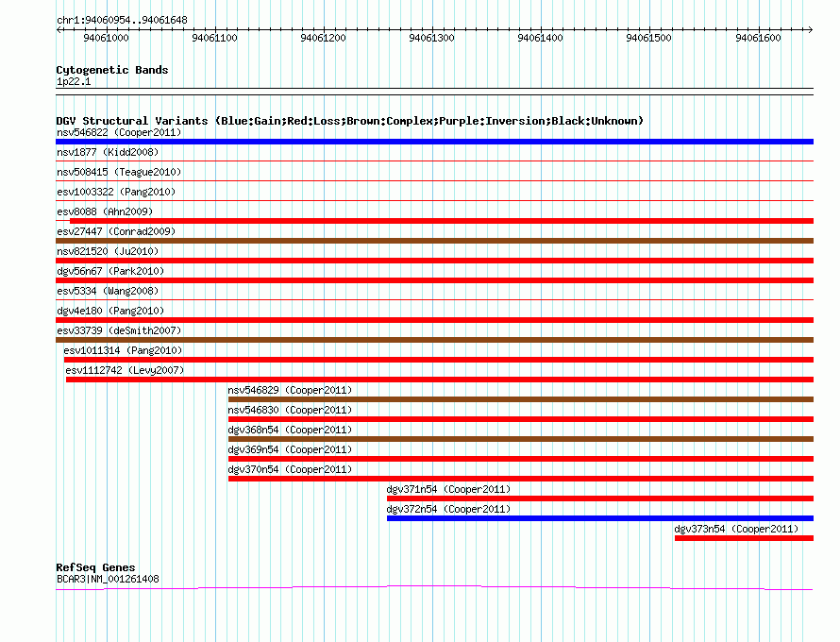Select the brown bar under nsv546829
Viewport: 840px width, 642px height.
(521, 399)
